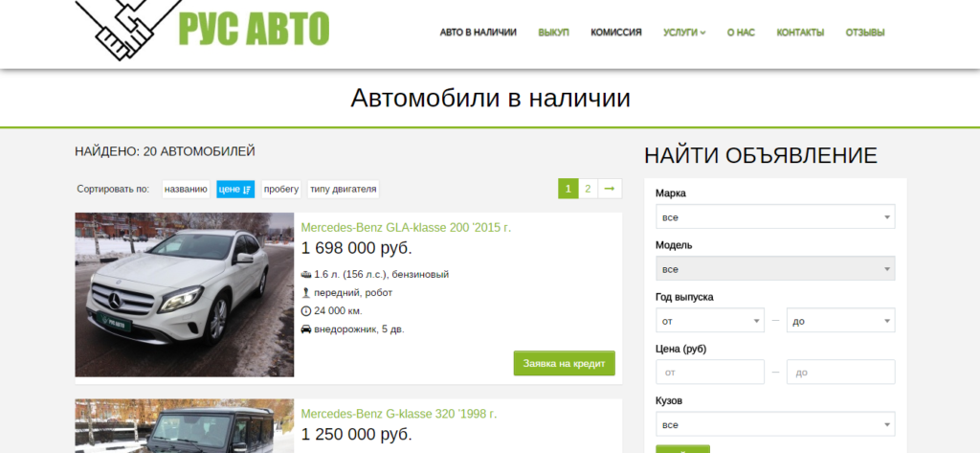Click the car body icon beside внедорожник
This screenshot has height=453, width=980.
pos(306,329)
